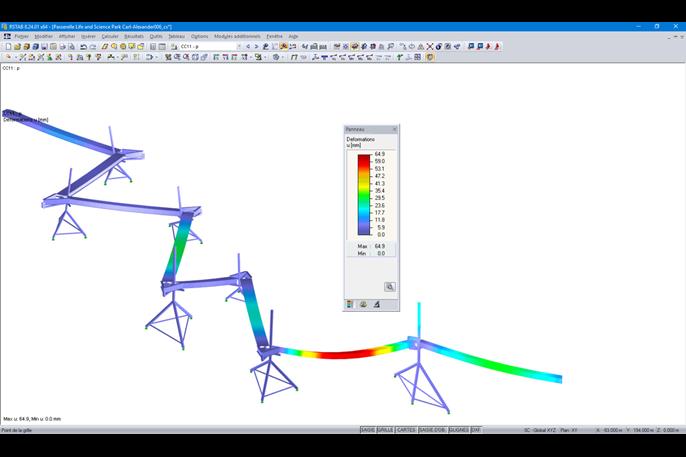
Task: Go to previous load case arrow
Action: point(248,46)
